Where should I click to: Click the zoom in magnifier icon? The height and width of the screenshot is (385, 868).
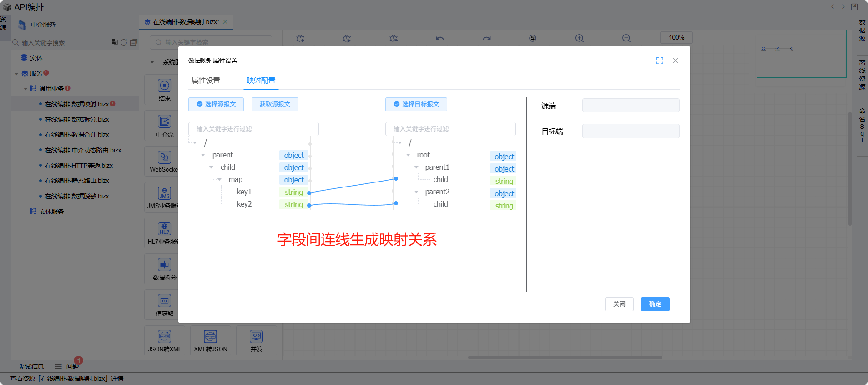pos(579,39)
